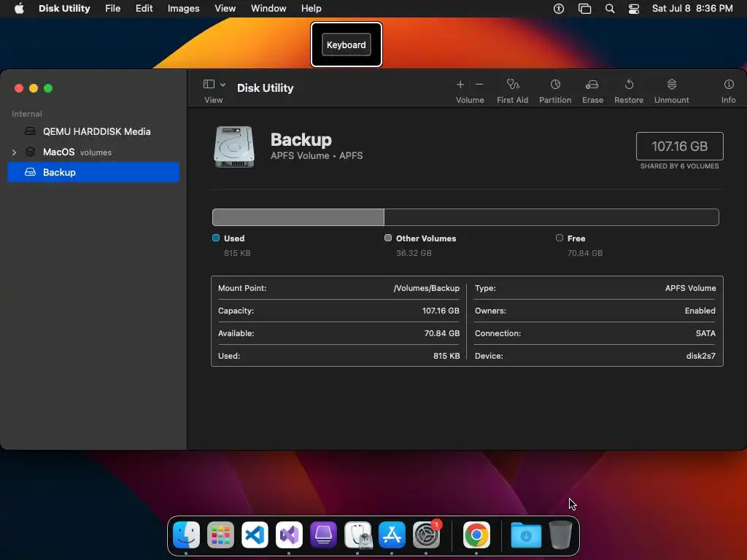Open Google Chrome from the Dock
The width and height of the screenshot is (747, 560).
pyautogui.click(x=476, y=534)
